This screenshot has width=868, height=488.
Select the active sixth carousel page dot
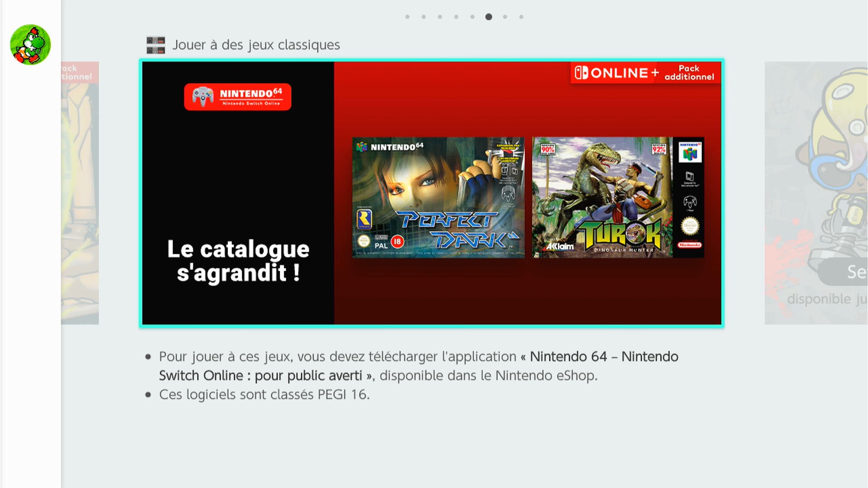tap(489, 17)
